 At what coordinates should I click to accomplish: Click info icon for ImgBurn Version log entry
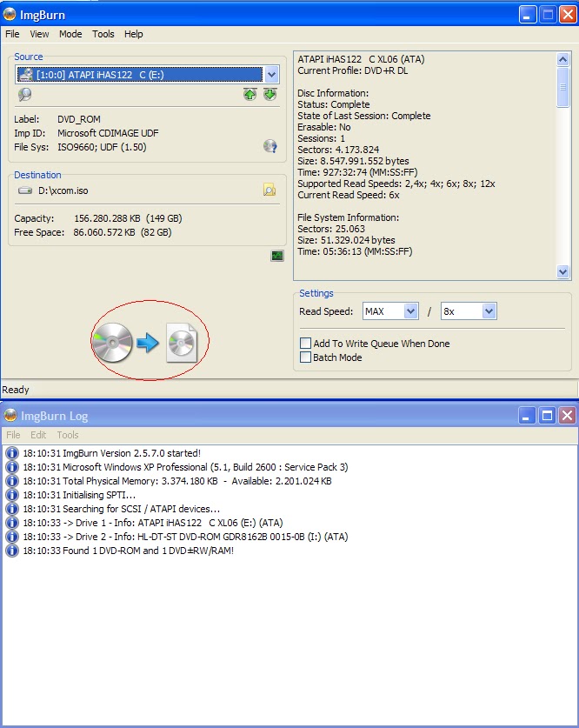(x=12, y=453)
